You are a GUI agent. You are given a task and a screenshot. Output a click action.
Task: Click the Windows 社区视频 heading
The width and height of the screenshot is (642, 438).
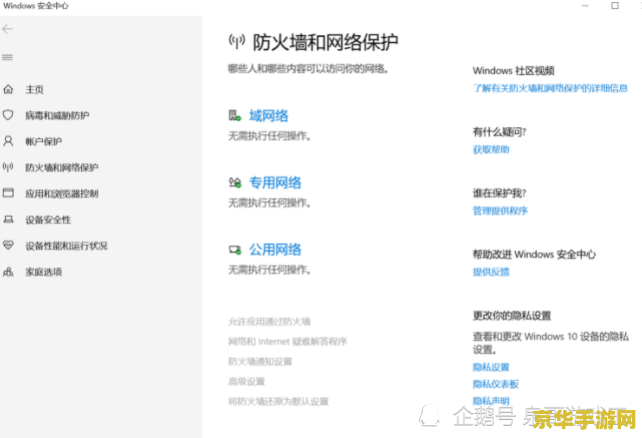[x=513, y=70]
